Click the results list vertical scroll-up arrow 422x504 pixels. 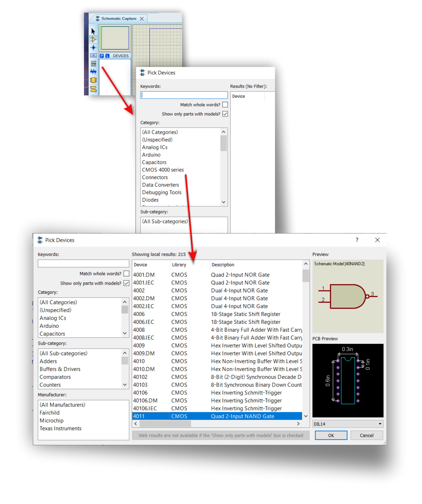[306, 264]
